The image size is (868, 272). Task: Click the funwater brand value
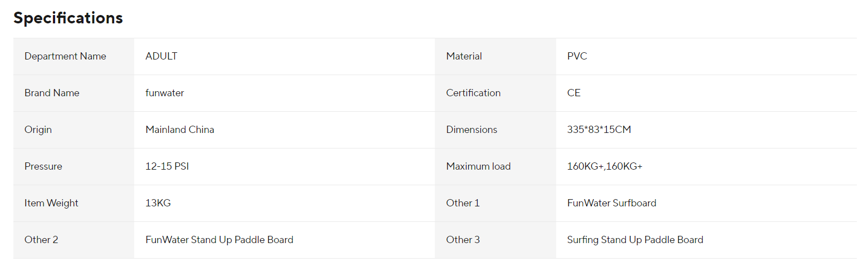click(165, 93)
